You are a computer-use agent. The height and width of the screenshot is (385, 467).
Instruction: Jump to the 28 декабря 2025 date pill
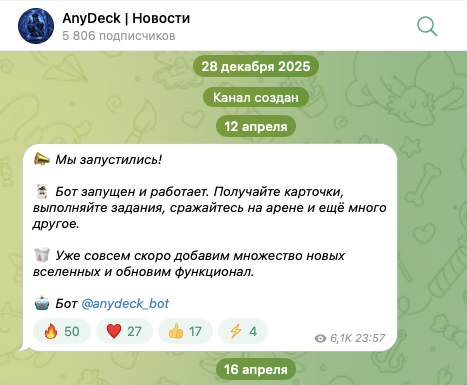[256, 66]
